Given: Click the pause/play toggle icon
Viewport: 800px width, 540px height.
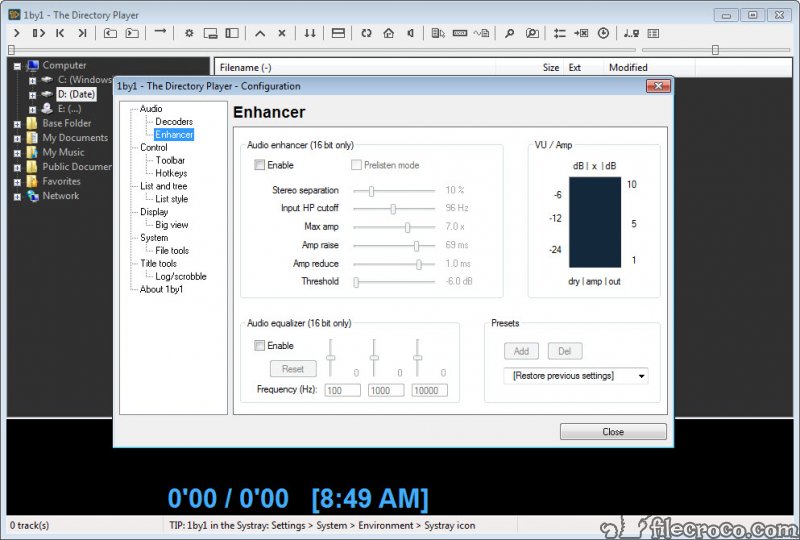Looking at the screenshot, I should tap(39, 33).
